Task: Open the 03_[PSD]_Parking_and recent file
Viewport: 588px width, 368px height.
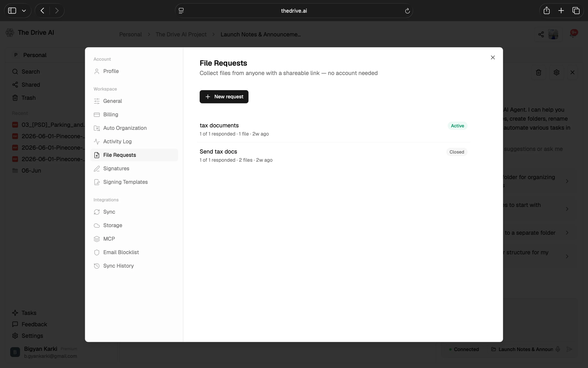Action: pos(48,125)
